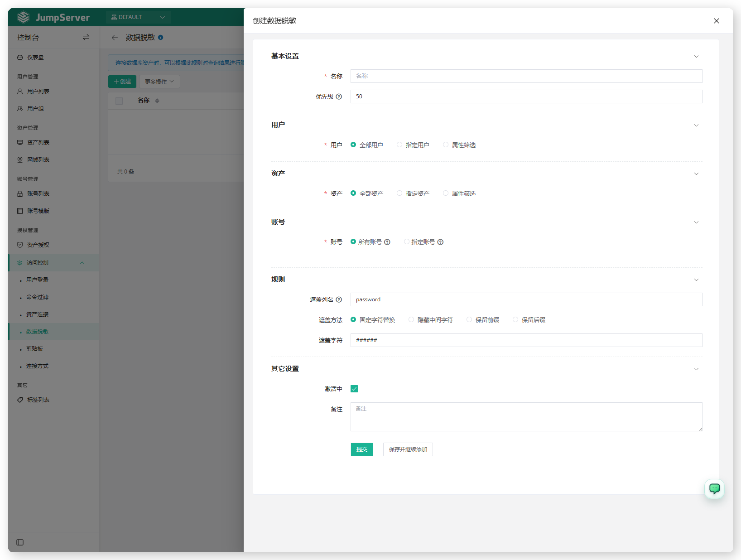This screenshot has height=560, width=741.
Task: Open 连接方式 submenu item
Action: point(53,366)
